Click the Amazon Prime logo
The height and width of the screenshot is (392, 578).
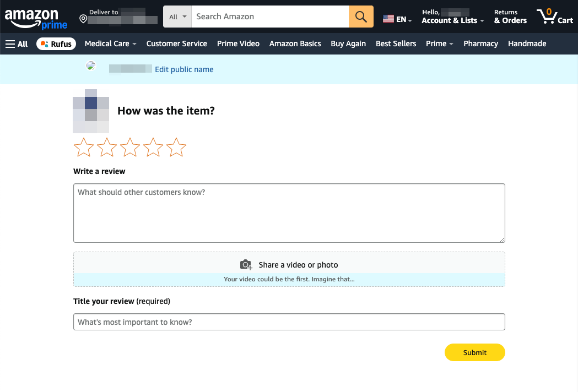pos(36,18)
